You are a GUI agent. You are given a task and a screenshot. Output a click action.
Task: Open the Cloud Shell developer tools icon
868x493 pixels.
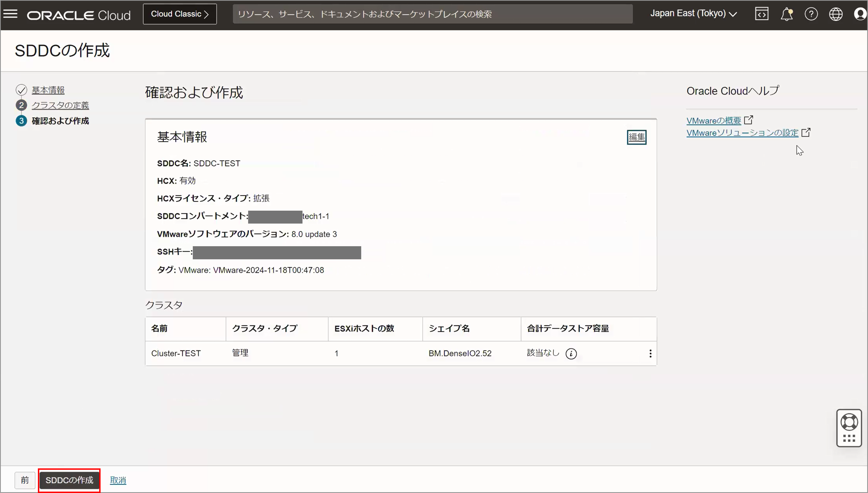point(761,14)
